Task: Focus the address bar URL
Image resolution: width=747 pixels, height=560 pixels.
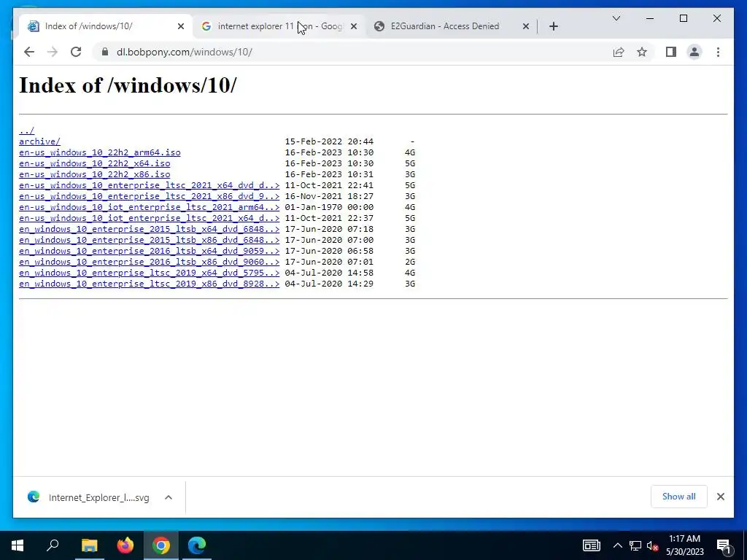Action: [185, 52]
